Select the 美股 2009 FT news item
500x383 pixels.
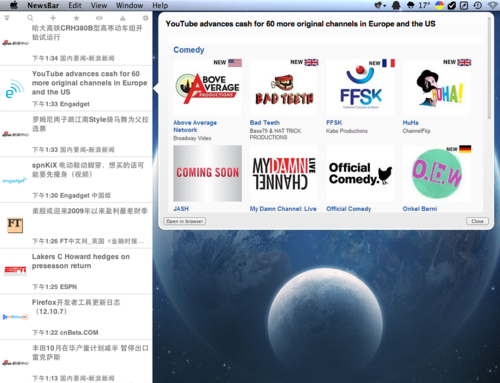76,225
